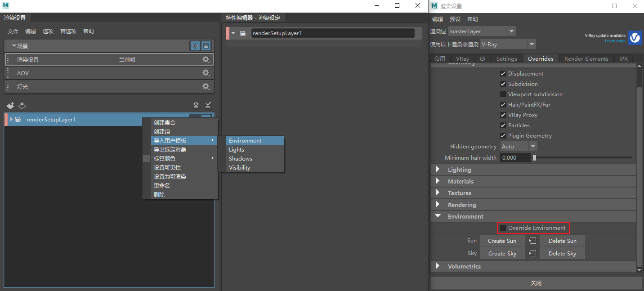
Task: Click the scene visibility eye icon
Action: 195,45
